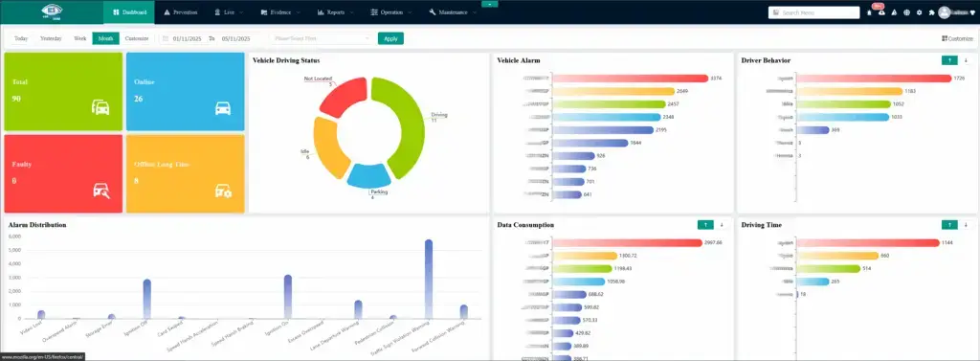This screenshot has height=361, width=980.
Task: Open the download cloud icon with badge
Action: click(881, 11)
